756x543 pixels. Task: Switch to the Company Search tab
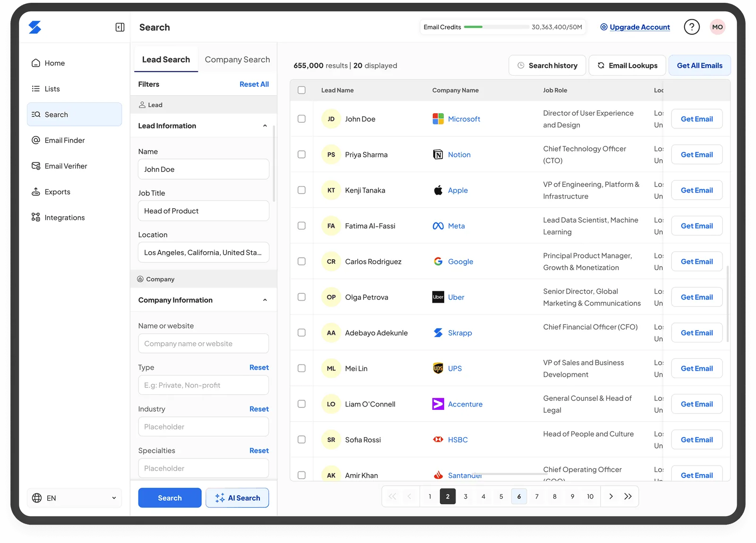237,59
